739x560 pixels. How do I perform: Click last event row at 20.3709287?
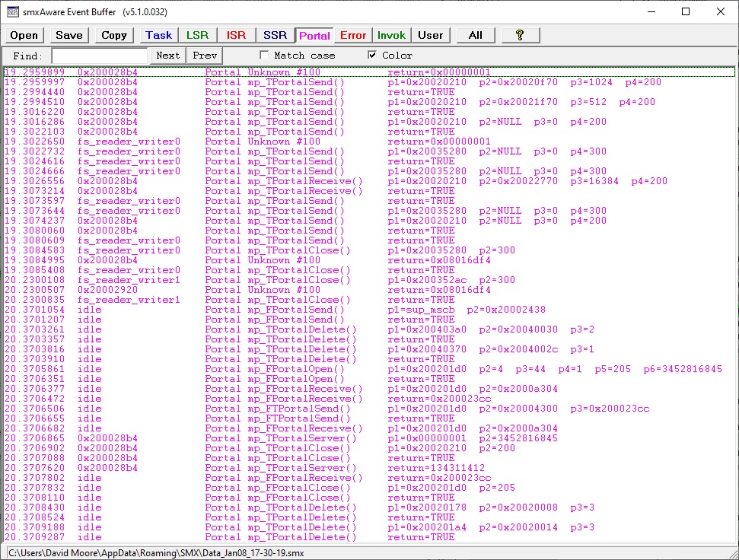pyautogui.click(x=370, y=537)
